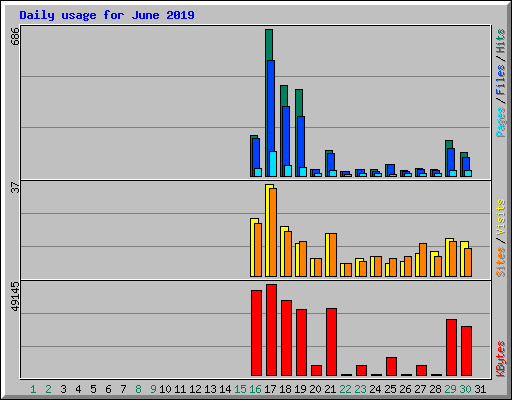Click the tallest green Hits bar for day 17
The height and width of the screenshot is (400, 512).
269,45
